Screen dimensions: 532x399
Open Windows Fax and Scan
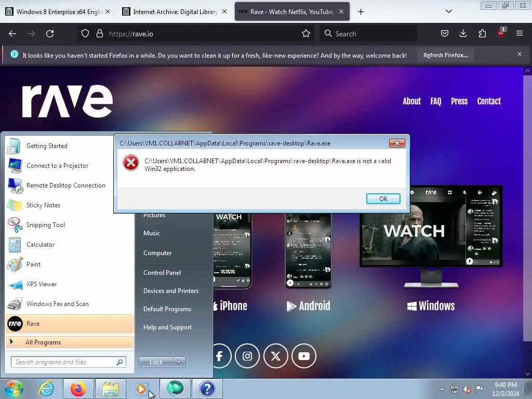click(70, 303)
